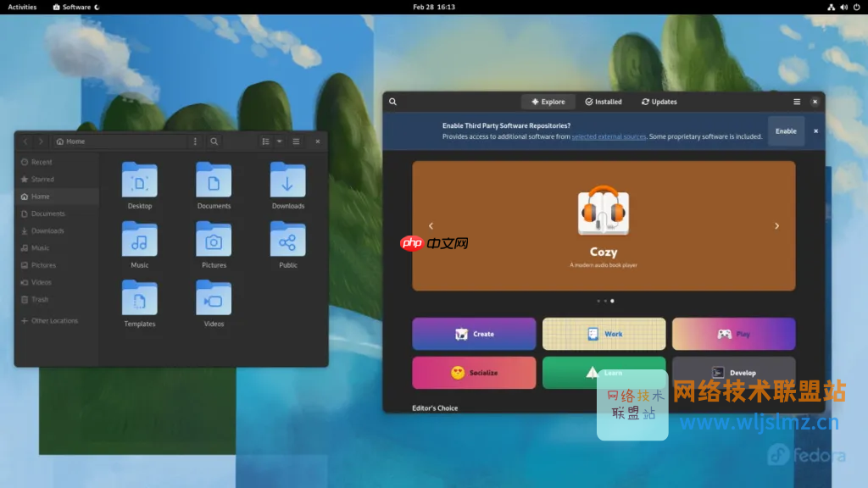The image size is (868, 488).
Task: Enable third party software repositories
Action: tap(786, 130)
